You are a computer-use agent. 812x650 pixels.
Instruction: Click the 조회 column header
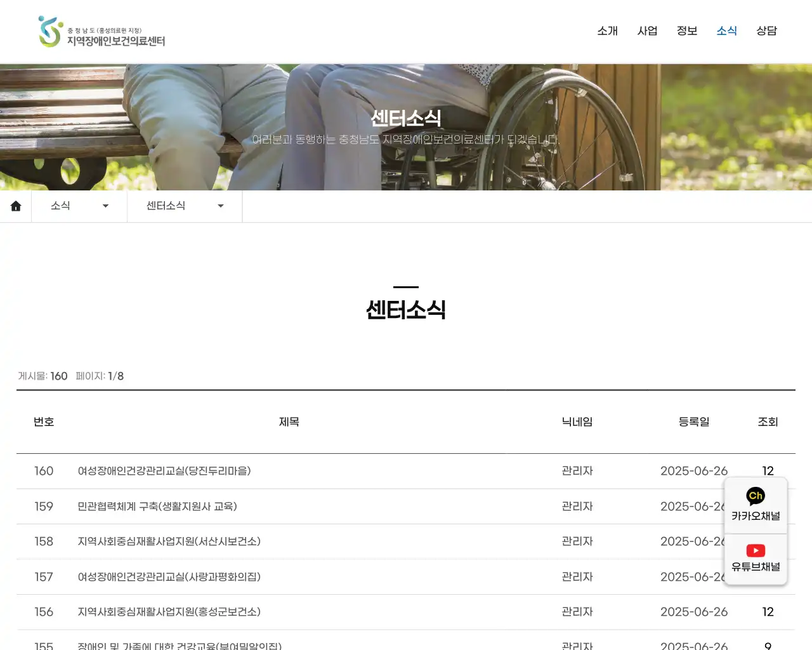tap(768, 421)
